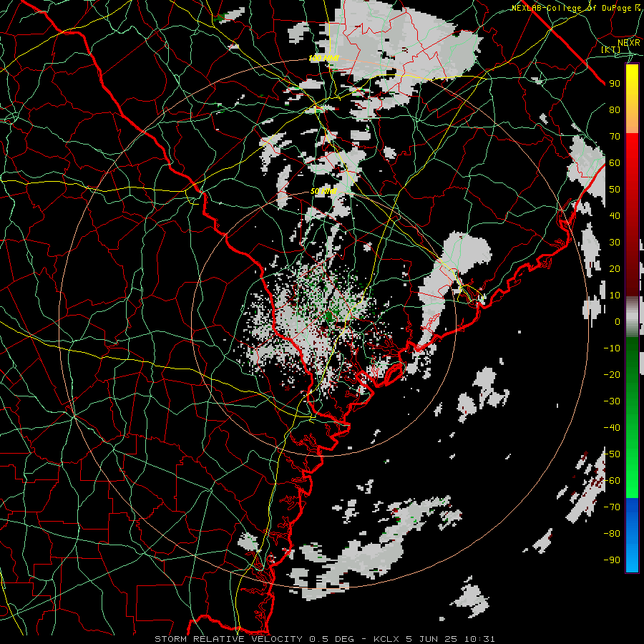Select the [KT] units label
644x644 pixels.
[611, 49]
